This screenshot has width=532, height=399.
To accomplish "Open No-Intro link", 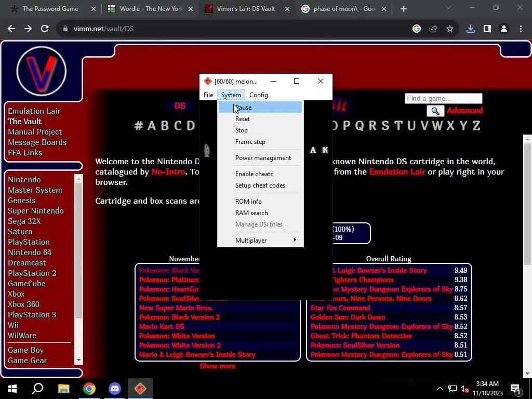I will pyautogui.click(x=168, y=171).
